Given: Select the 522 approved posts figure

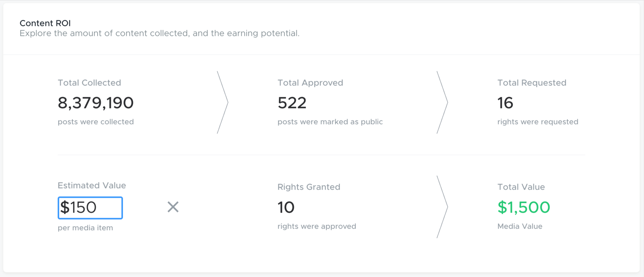Looking at the screenshot, I should pyautogui.click(x=292, y=103).
